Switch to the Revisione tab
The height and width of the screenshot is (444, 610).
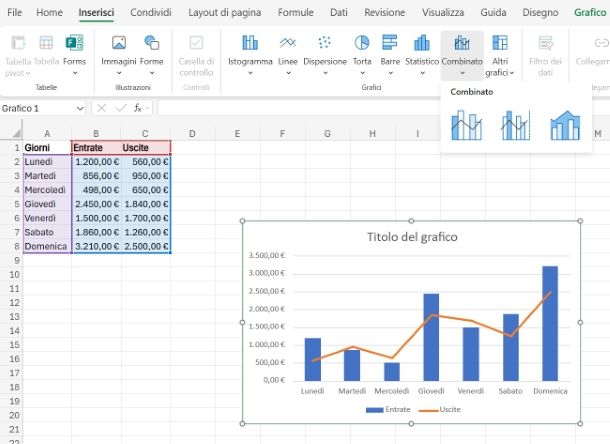pos(384,12)
